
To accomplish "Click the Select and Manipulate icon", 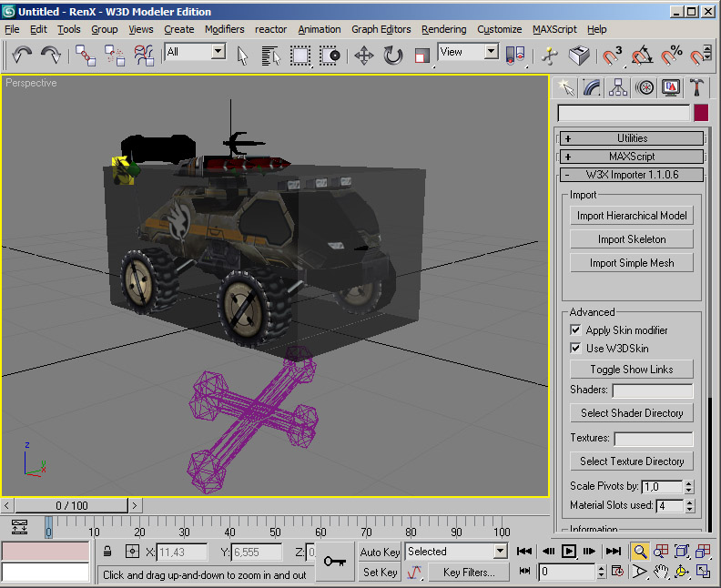I will [x=550, y=56].
